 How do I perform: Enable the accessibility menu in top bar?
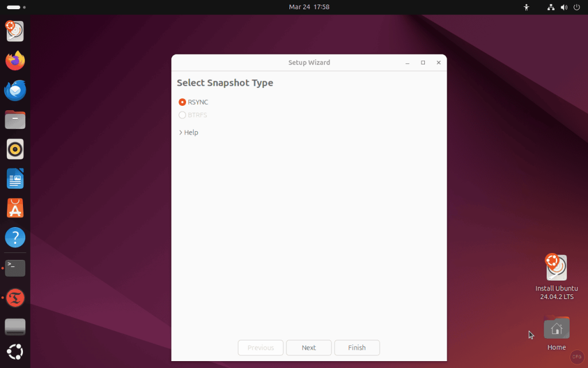526,7
